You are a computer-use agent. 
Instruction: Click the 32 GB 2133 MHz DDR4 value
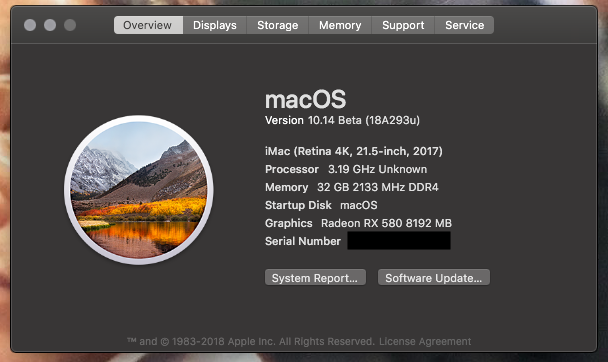[378, 187]
